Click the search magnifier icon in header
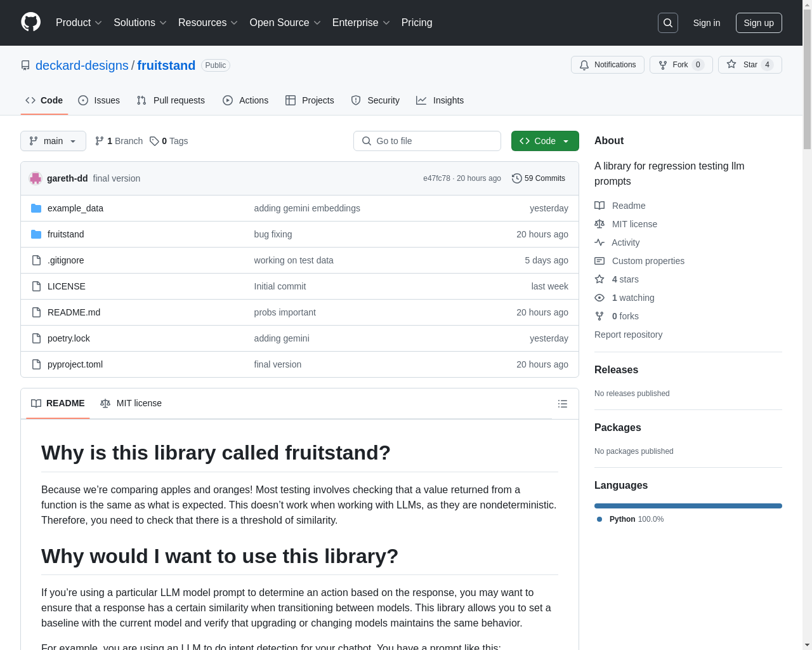This screenshot has width=812, height=650. click(668, 23)
